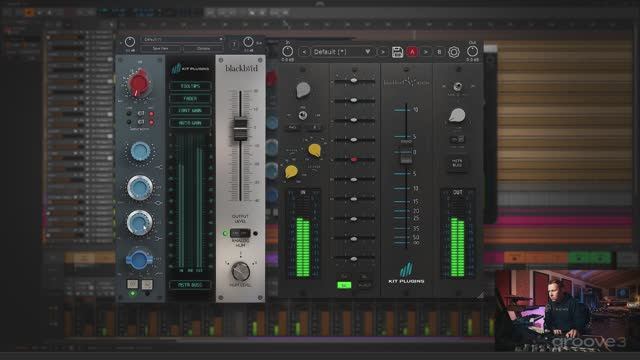Toggle the green lit button below the EQ sliders
The height and width of the screenshot is (360, 640).
[344, 285]
